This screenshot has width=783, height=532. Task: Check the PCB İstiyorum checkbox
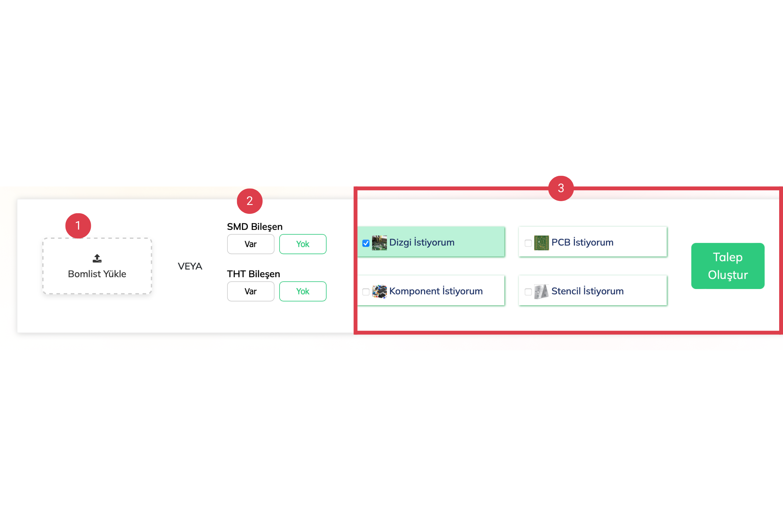(x=528, y=243)
